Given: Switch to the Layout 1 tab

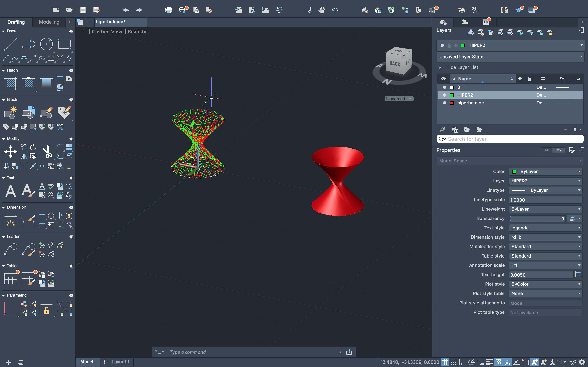Looking at the screenshot, I should click(120, 362).
